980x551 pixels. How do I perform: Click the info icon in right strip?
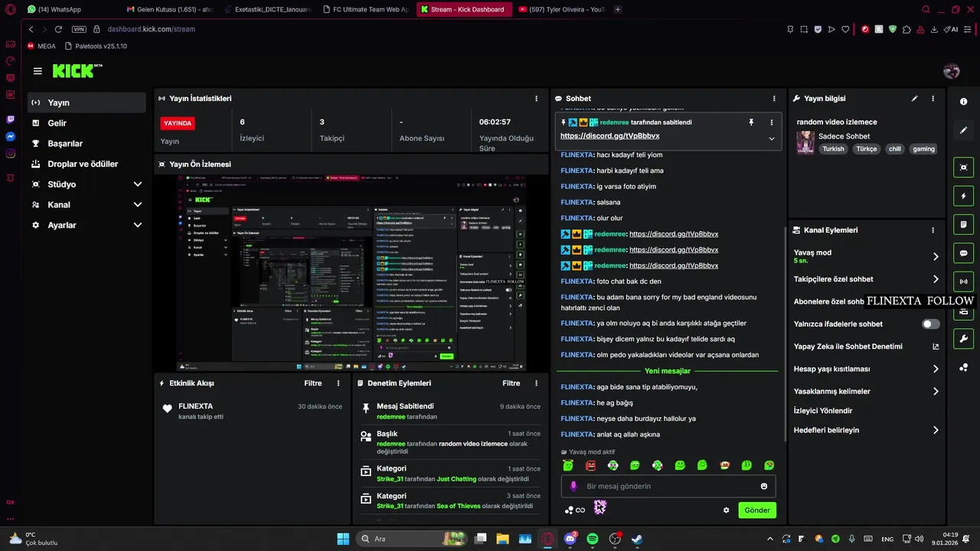point(963,102)
